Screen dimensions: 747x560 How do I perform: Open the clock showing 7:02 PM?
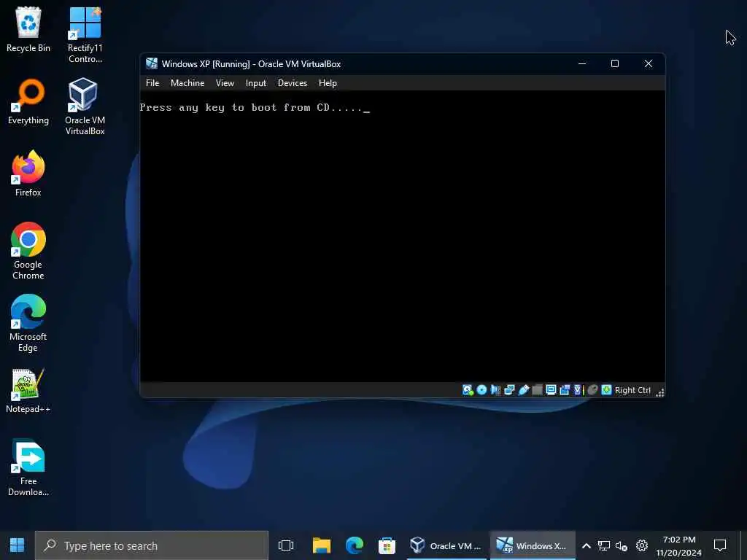point(679,545)
